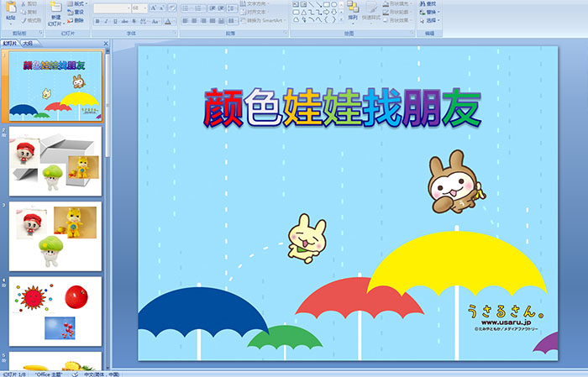Open the Text Direction (文字方向) dropdown
The height and width of the screenshot is (377, 588).
255,3
